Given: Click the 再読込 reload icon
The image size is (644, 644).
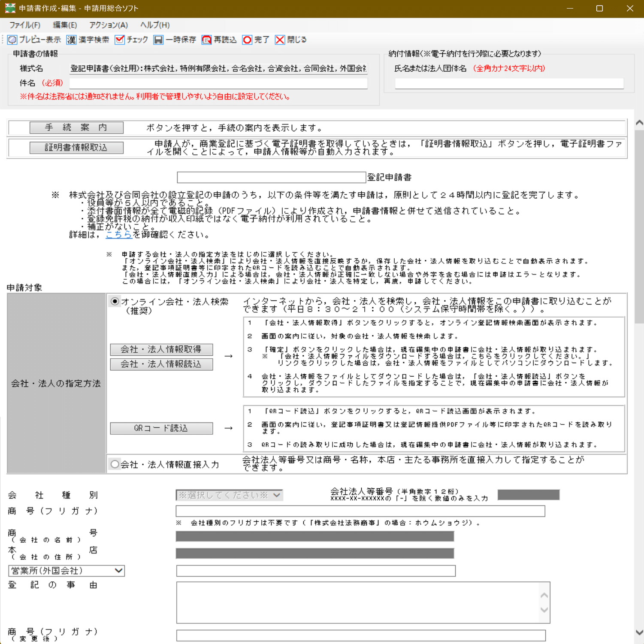Looking at the screenshot, I should coord(207,39).
